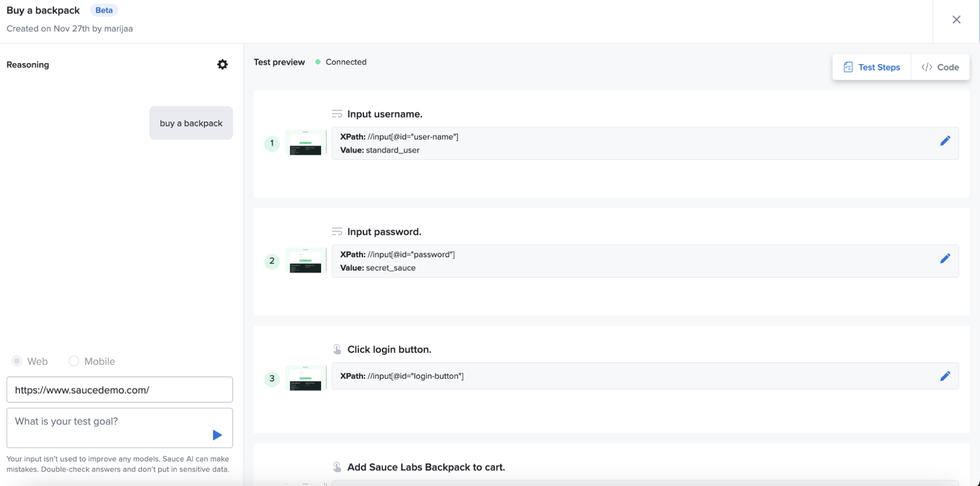Switch to the Code view
Screen dimensions: 980x486
[940, 67]
